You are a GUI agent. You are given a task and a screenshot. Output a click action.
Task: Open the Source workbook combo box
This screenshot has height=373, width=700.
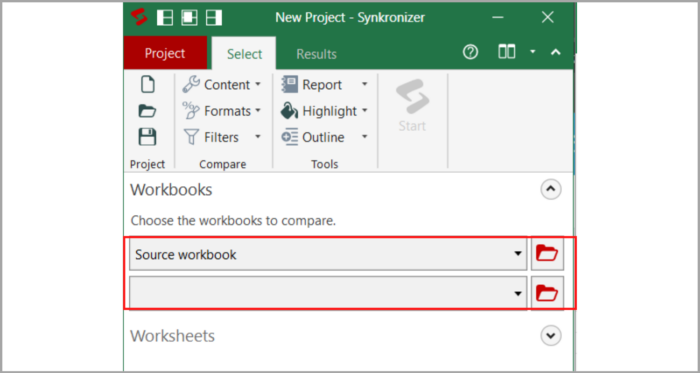click(x=328, y=254)
